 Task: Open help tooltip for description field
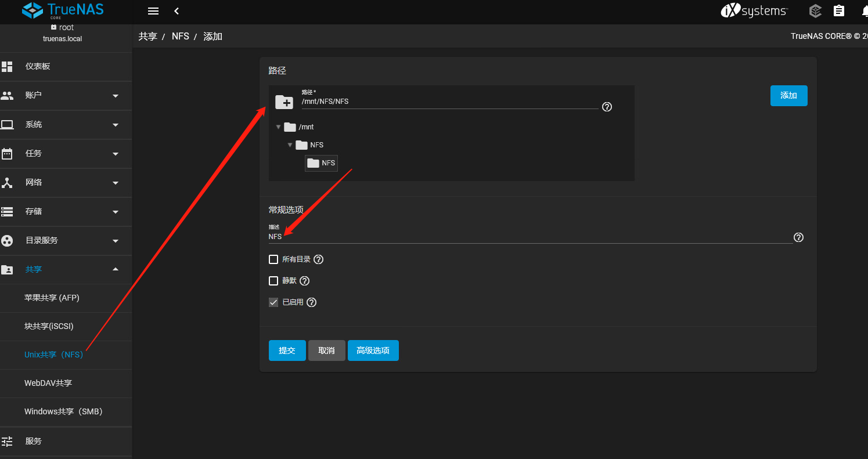798,237
